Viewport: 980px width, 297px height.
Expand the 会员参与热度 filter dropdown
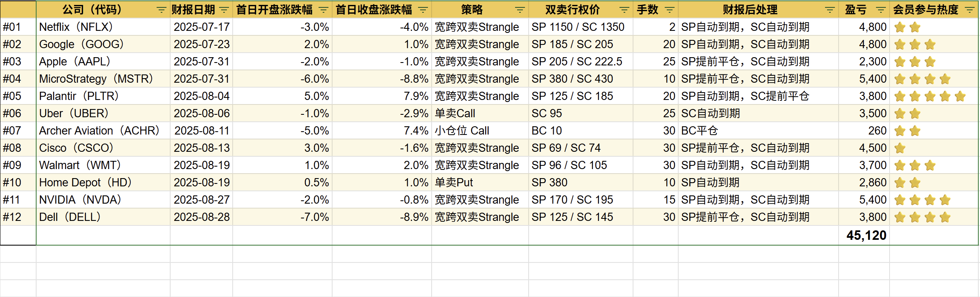(x=970, y=10)
